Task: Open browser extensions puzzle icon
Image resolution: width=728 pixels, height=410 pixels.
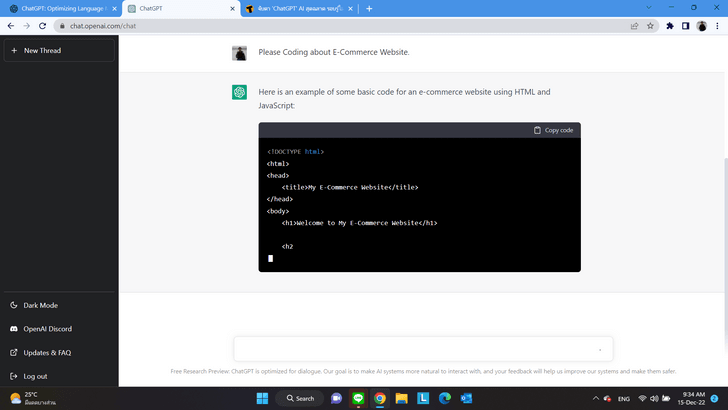Action: (x=669, y=26)
